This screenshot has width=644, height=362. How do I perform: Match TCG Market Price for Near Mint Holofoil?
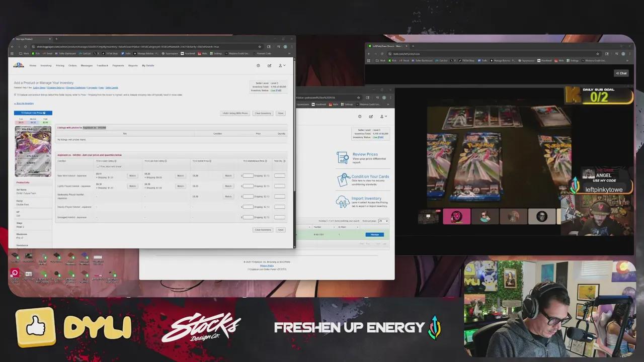click(x=228, y=175)
